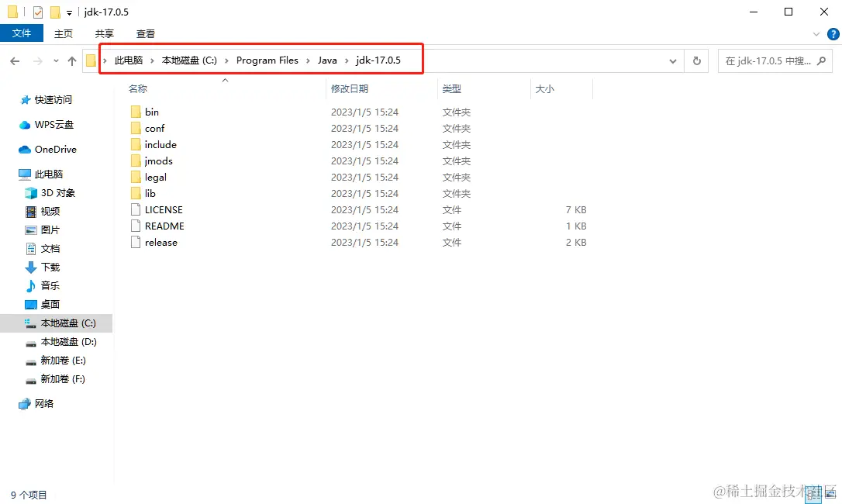Expand chevron after Java in address bar

[x=347, y=60]
